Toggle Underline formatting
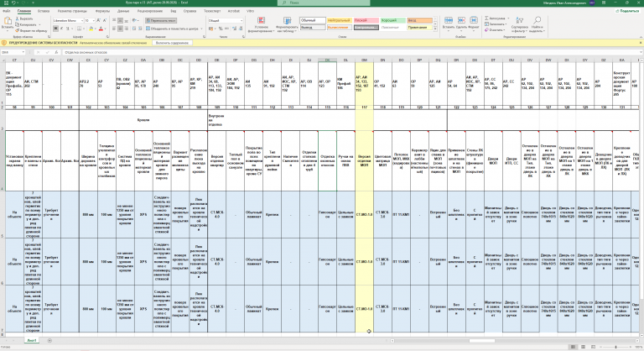Screen dimensions: 644x351 pyautogui.click(x=67, y=29)
